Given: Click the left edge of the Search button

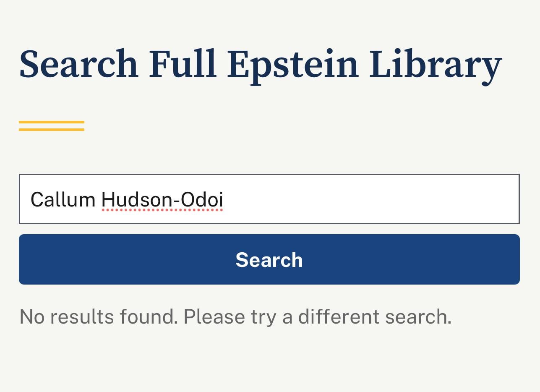Looking at the screenshot, I should 25,259.
